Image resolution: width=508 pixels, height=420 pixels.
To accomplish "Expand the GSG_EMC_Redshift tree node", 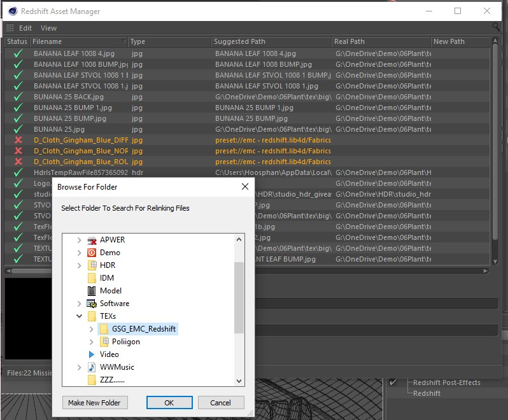I will pyautogui.click(x=91, y=329).
